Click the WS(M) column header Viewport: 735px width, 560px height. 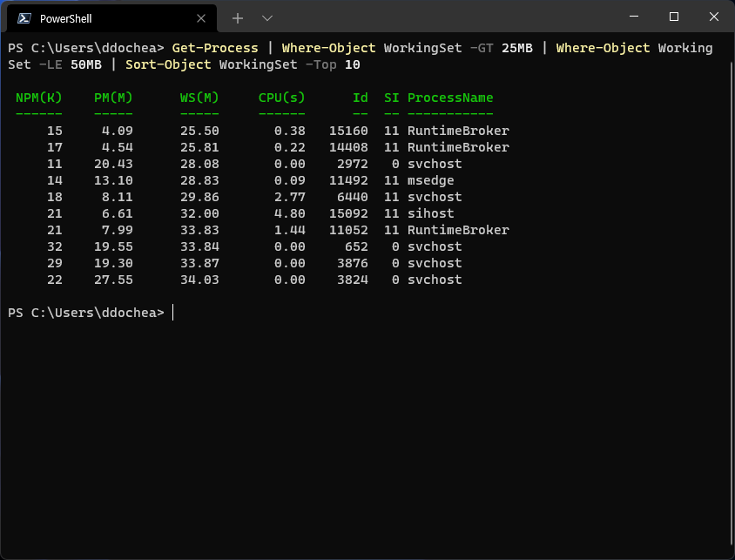[x=199, y=98]
